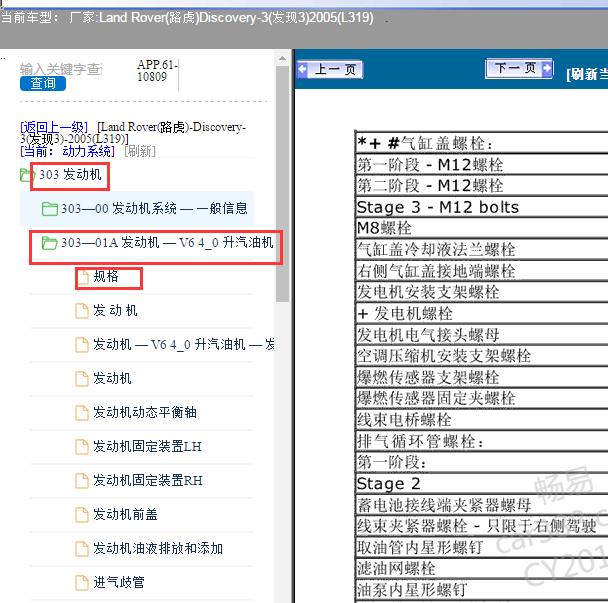Open 发动机动态平衡轴 document
The height and width of the screenshot is (603, 608).
(x=145, y=412)
